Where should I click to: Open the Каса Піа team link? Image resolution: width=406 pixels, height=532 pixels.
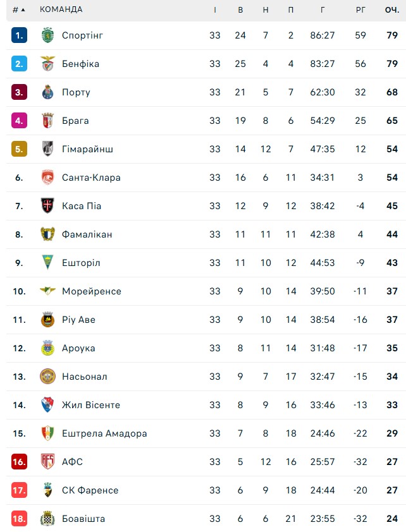82,206
